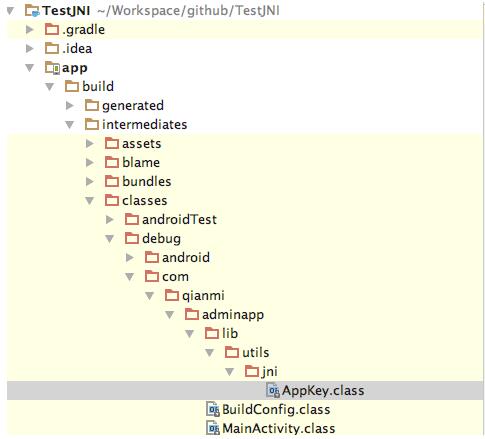Image resolution: width=485 pixels, height=439 pixels.
Task: Select the adminapp folder label
Action: pyautogui.click(x=233, y=315)
